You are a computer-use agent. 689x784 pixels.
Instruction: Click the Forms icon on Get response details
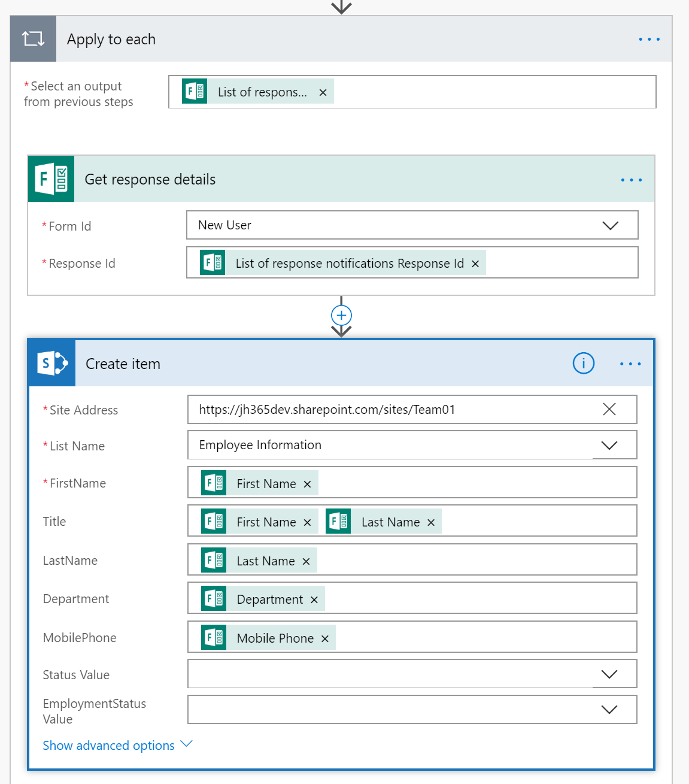51,179
